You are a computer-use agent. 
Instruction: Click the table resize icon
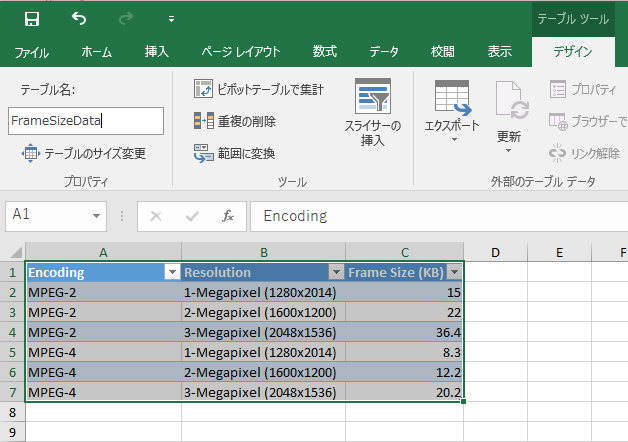click(30, 153)
